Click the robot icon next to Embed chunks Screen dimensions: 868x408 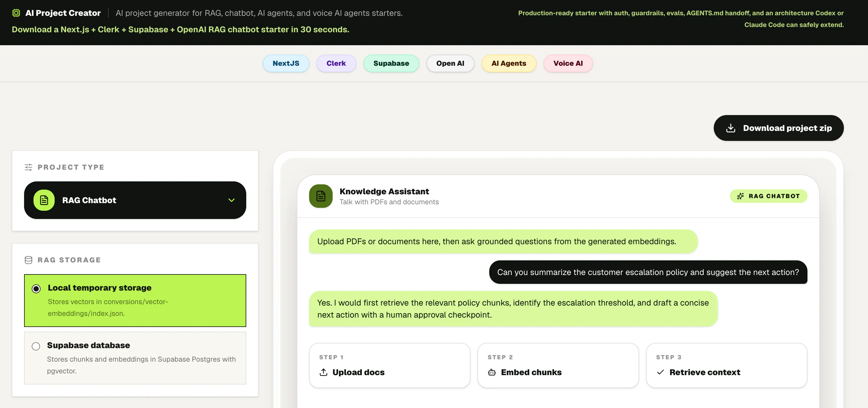coord(492,372)
